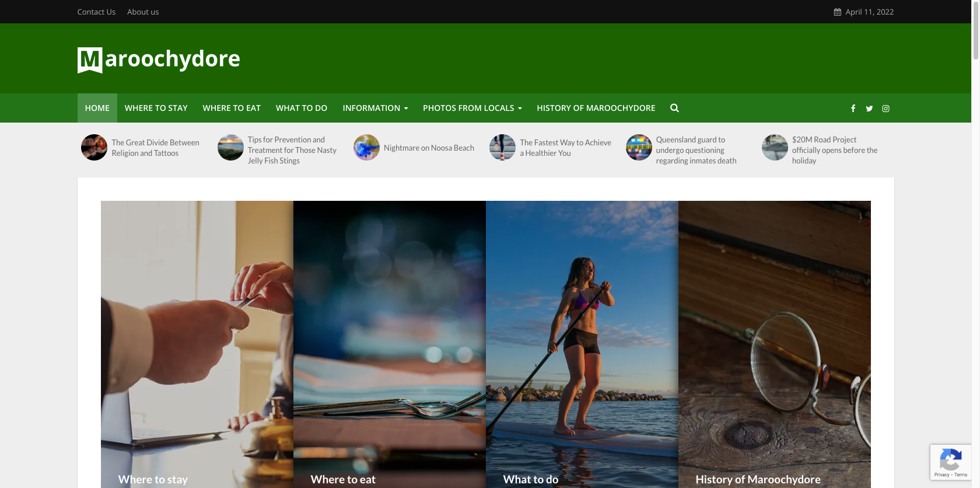Screen dimensions: 980x488
Task: Open the Where To Stay menu item
Action: pos(156,108)
